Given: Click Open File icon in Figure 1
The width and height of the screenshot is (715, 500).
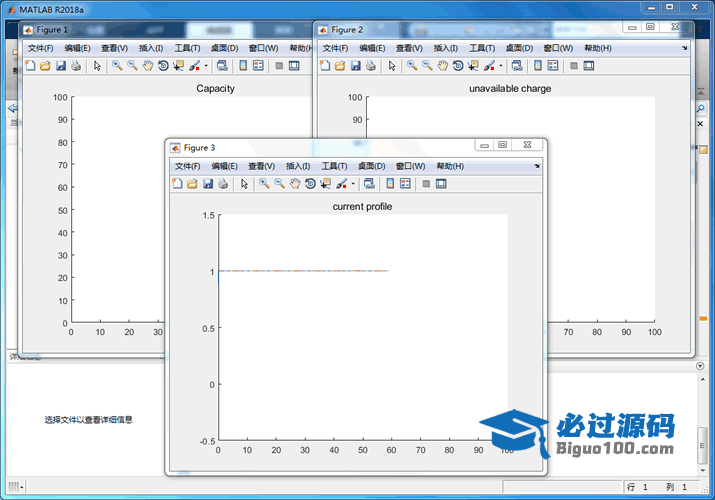Looking at the screenshot, I should point(45,66).
